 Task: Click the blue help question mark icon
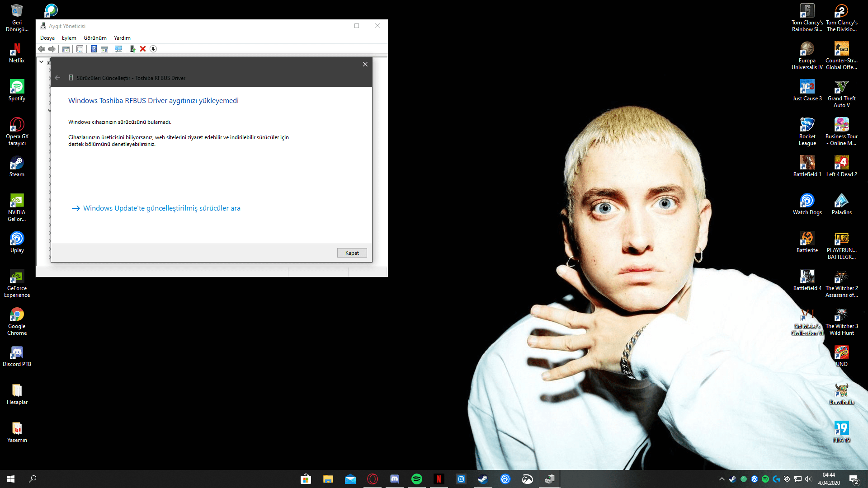pyautogui.click(x=94, y=49)
